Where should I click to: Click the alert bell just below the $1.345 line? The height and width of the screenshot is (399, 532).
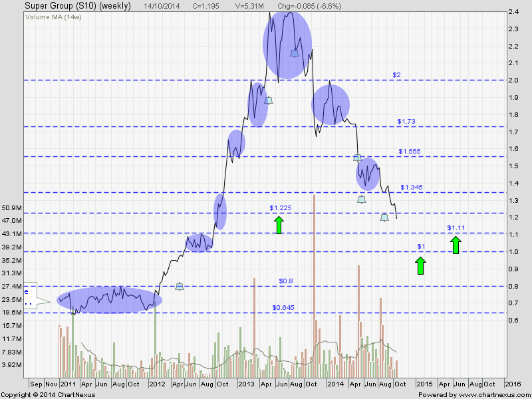(362, 199)
